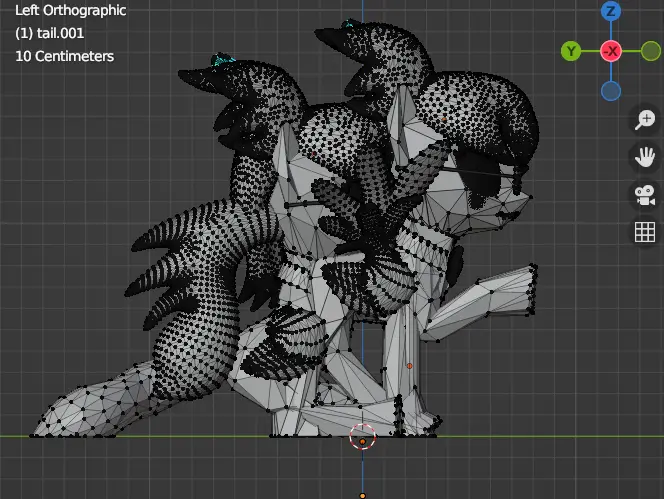This screenshot has height=499, width=664.
Task: Click the blue Z axis gizmo handle
Action: tap(611, 11)
